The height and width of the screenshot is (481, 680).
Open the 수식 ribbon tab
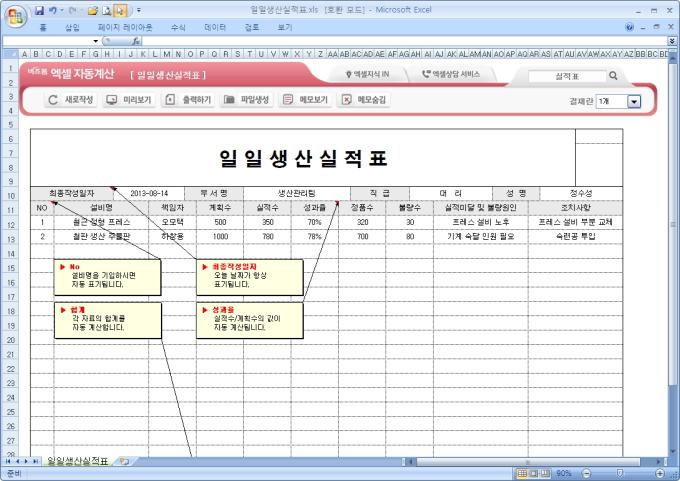[178, 27]
